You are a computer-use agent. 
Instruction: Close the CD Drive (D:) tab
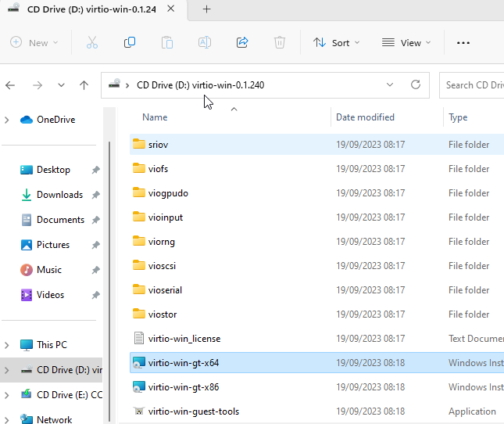171,9
